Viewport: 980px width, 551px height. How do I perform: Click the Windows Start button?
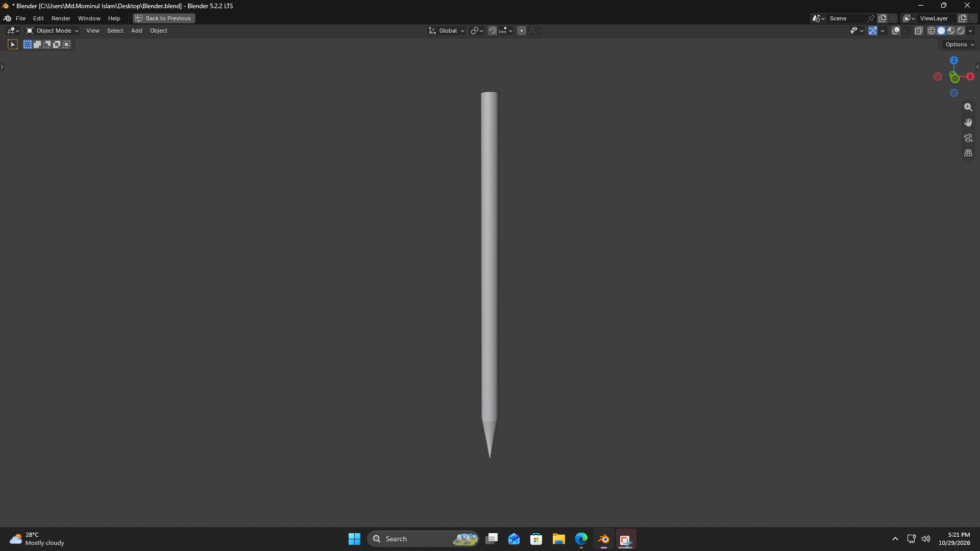pos(354,539)
